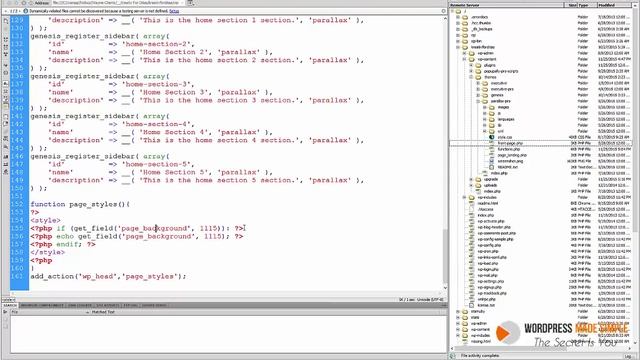Screen dimensions: 640x360
Task: Click the Format Source Code icon in coding toolbar
Action: [6, 172]
